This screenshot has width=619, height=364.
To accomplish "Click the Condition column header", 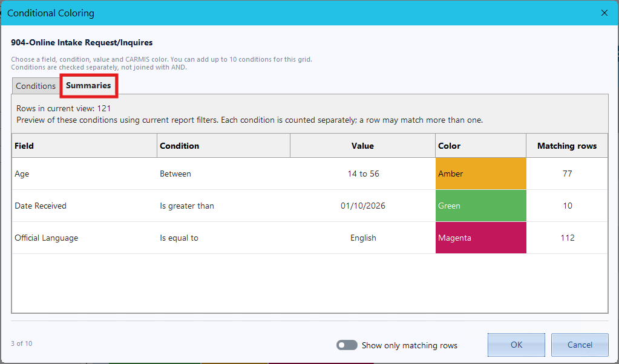I will (x=223, y=146).
